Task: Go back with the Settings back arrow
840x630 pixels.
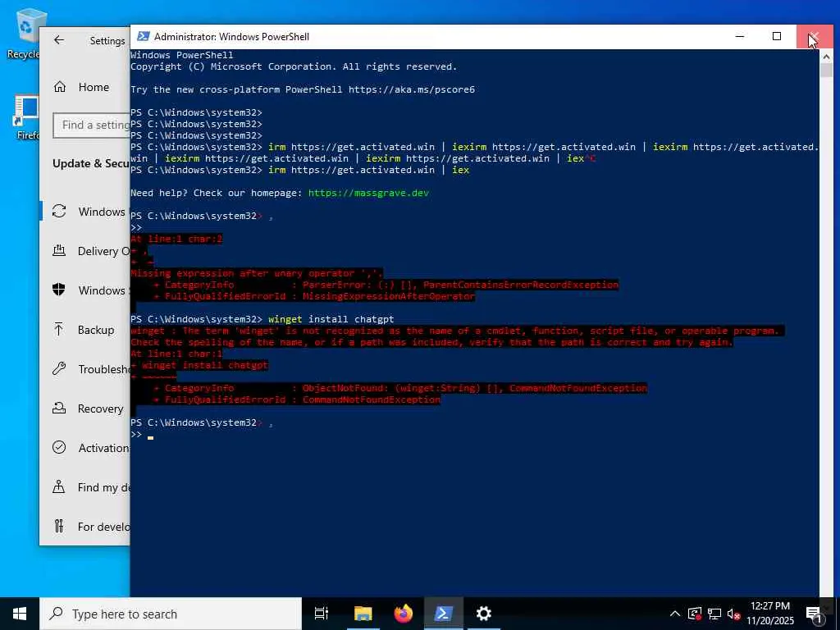Action: (x=59, y=40)
